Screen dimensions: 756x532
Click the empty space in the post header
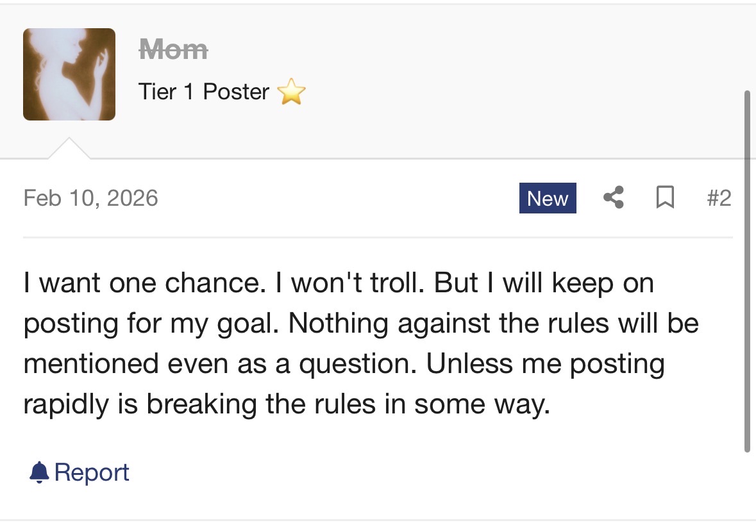513,77
